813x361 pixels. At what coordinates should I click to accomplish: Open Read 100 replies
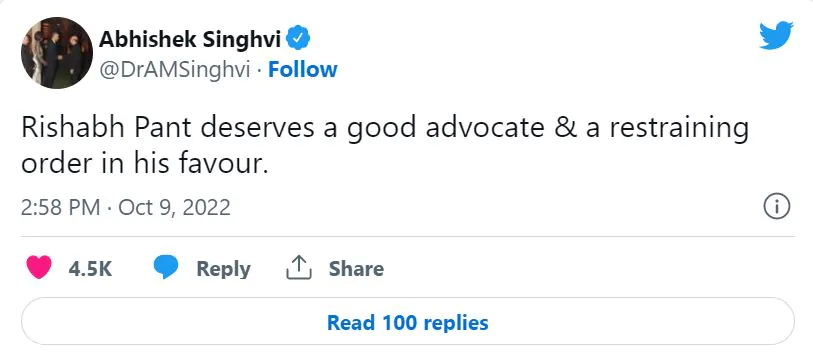(408, 322)
